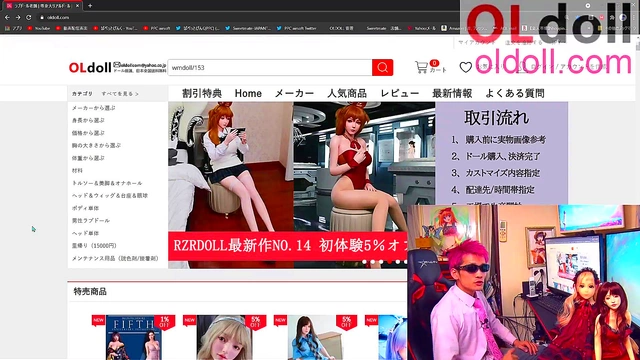Go to Home nav item
The width and height of the screenshot is (640, 360).
[x=248, y=93]
